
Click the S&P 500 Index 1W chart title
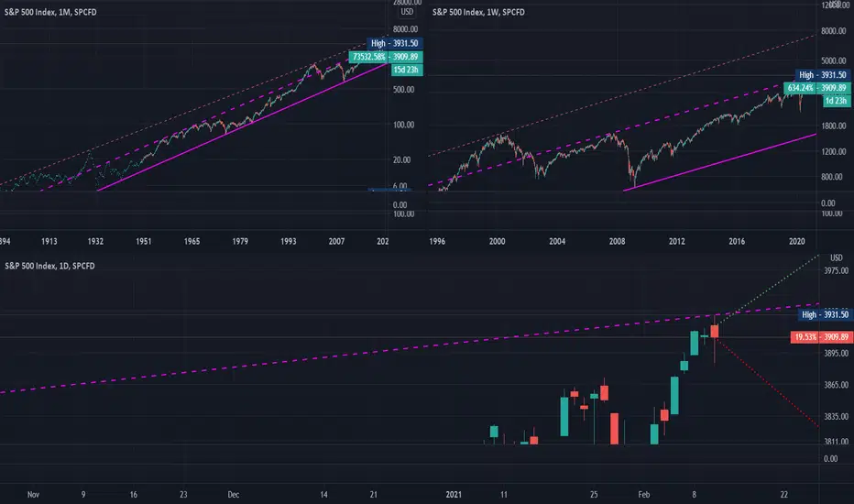point(478,12)
